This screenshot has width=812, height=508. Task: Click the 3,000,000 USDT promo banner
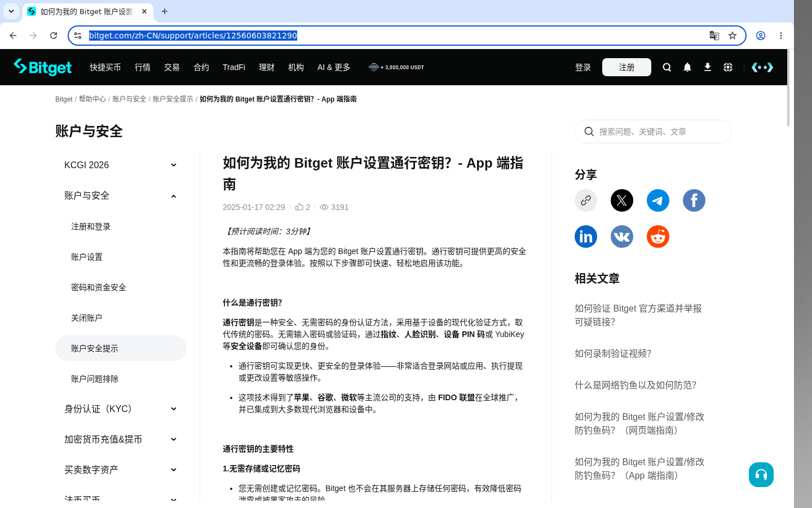click(x=396, y=67)
